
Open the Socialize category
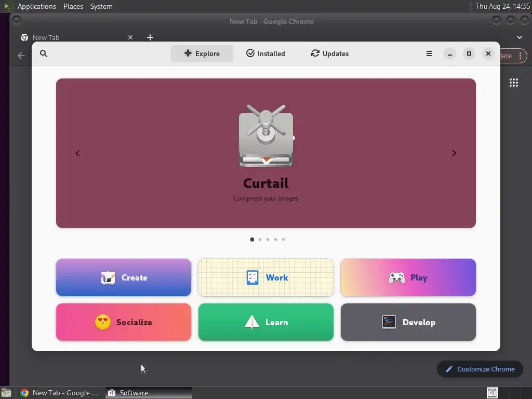point(124,322)
